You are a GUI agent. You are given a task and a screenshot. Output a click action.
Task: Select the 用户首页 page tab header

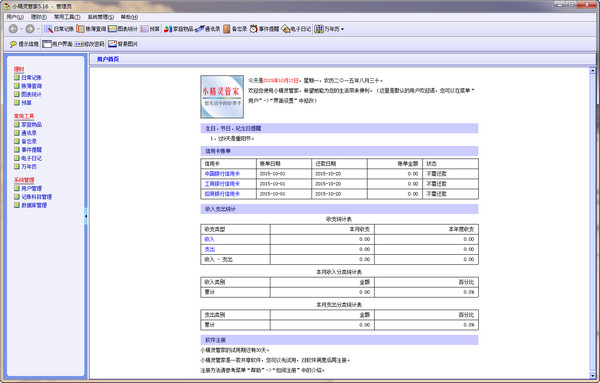point(108,59)
